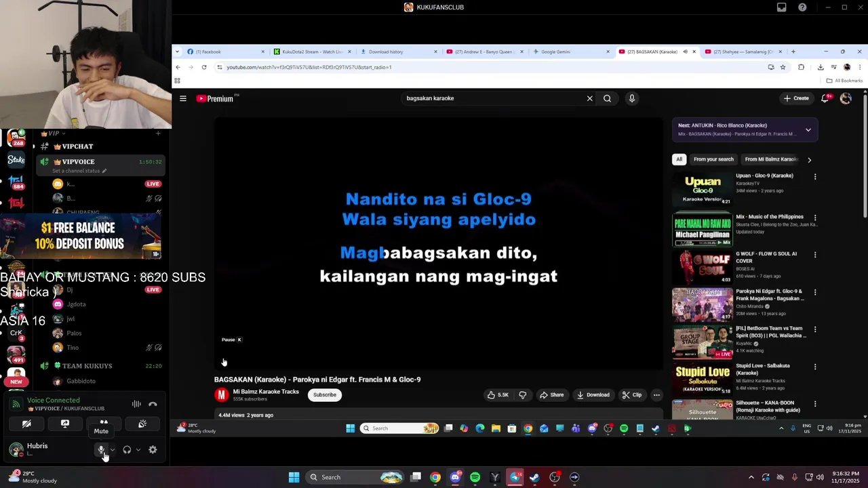Select From your search chip
868x488 pixels.
coord(713,159)
